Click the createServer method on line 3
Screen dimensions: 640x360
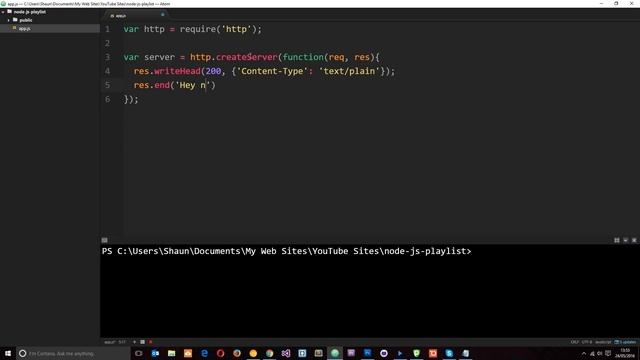click(247, 57)
